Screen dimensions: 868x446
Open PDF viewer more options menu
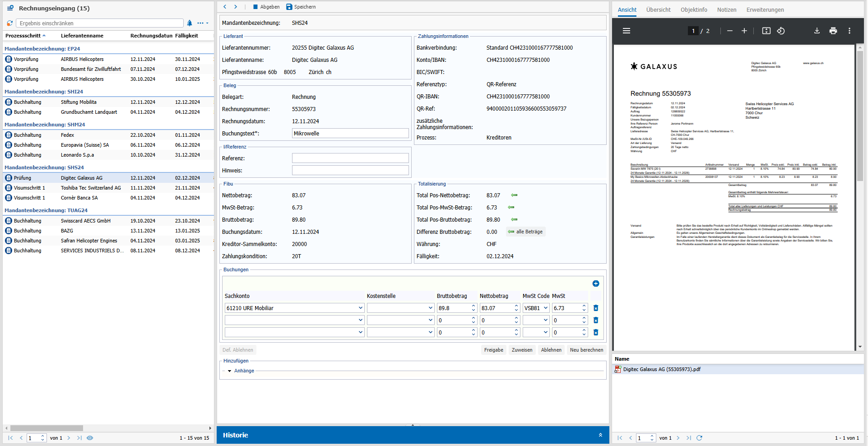tap(849, 31)
